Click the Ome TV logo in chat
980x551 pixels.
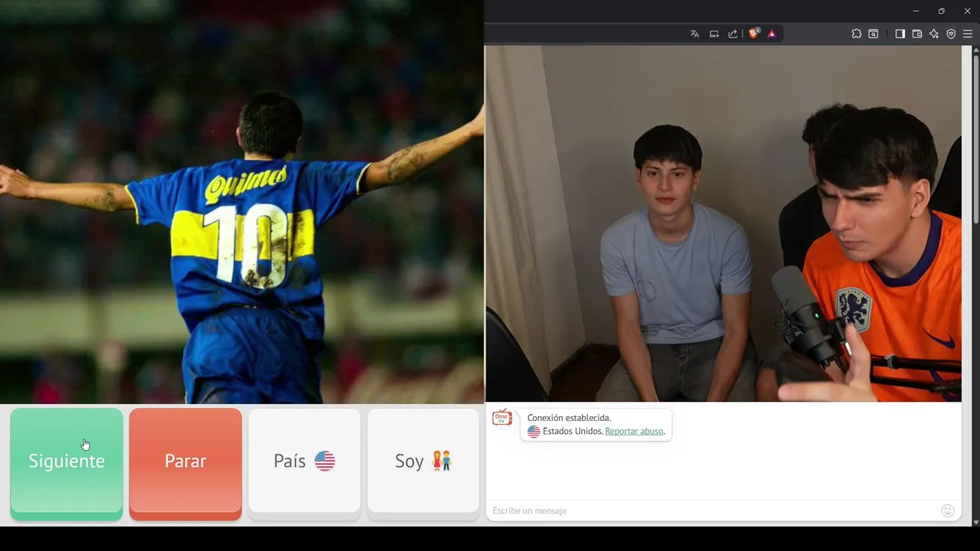click(502, 418)
